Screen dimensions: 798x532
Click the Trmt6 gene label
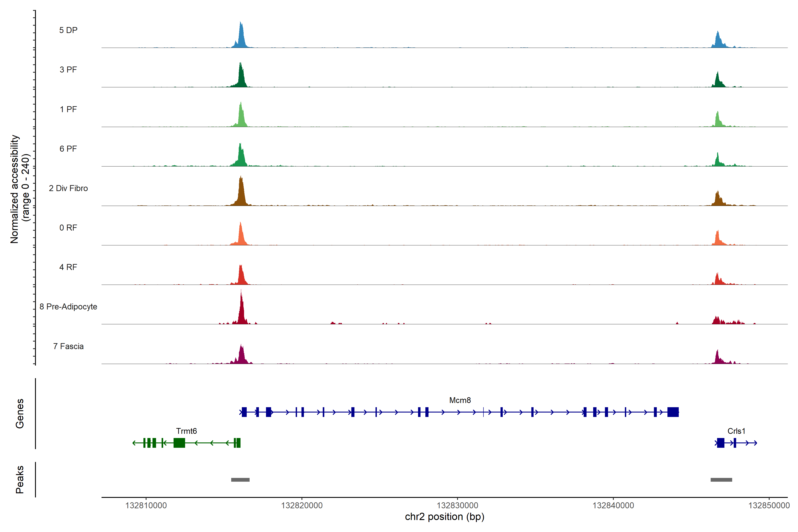186,431
